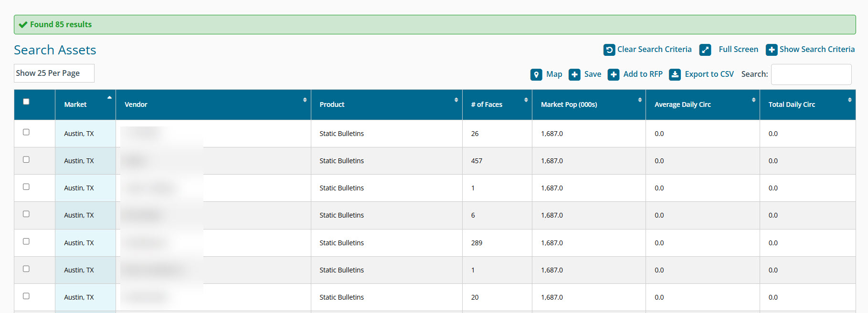868x313 pixels.
Task: Select the checkbox for the 289 faces row
Action: point(26,241)
